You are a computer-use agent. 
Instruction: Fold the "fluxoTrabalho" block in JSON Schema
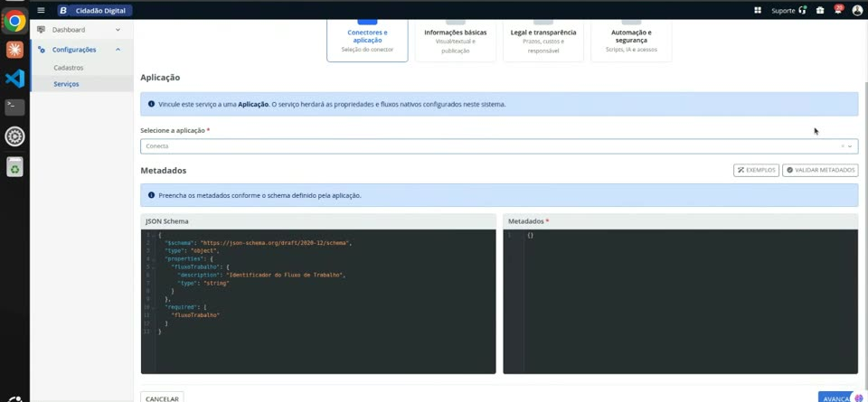(x=154, y=266)
